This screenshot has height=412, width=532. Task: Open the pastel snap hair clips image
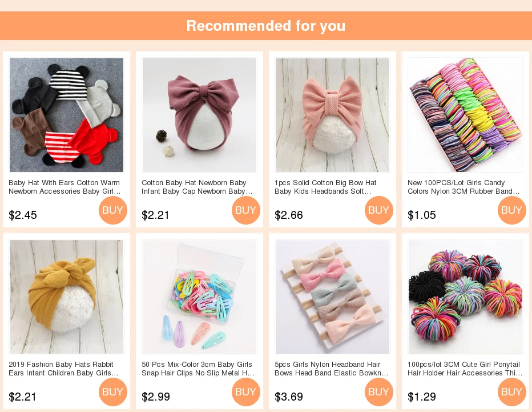(200, 297)
